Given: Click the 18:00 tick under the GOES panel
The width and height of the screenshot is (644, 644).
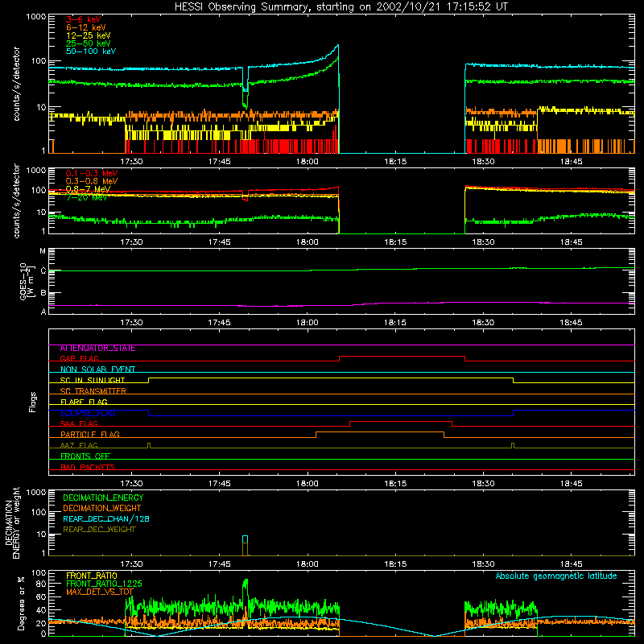Looking at the screenshot, I should pos(308,323).
